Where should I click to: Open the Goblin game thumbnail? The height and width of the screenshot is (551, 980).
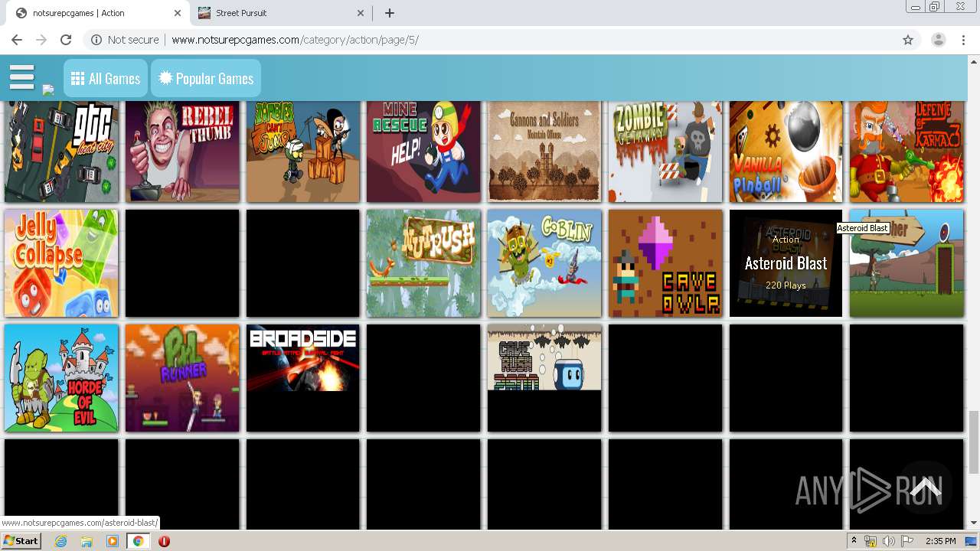(544, 263)
